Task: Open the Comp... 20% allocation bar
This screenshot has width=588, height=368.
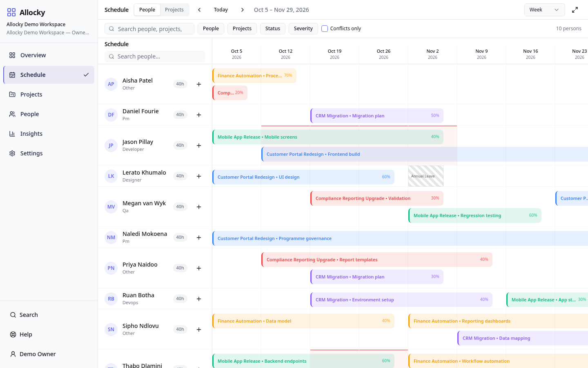Action: click(x=230, y=93)
